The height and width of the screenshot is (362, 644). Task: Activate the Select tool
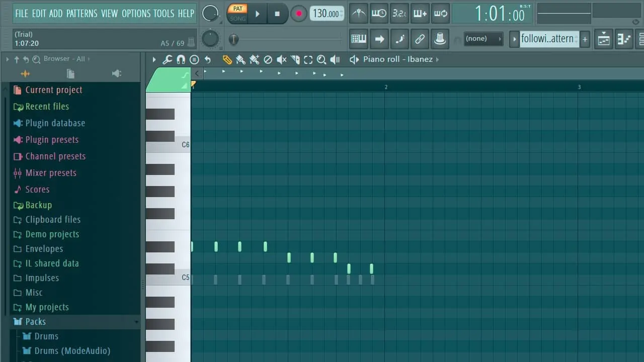[308, 60]
